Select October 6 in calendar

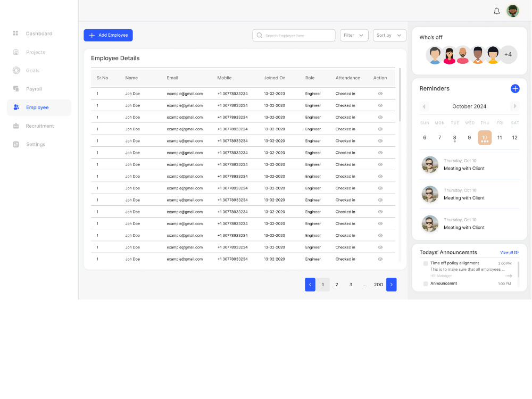coord(425,138)
